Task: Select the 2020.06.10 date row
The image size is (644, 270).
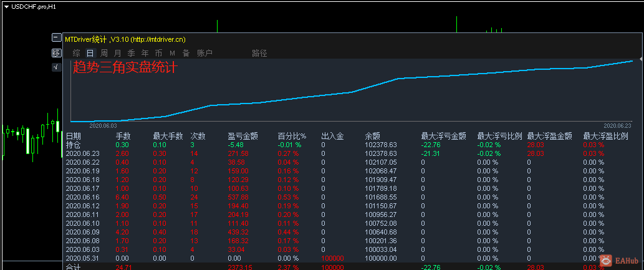Action: 83,223
